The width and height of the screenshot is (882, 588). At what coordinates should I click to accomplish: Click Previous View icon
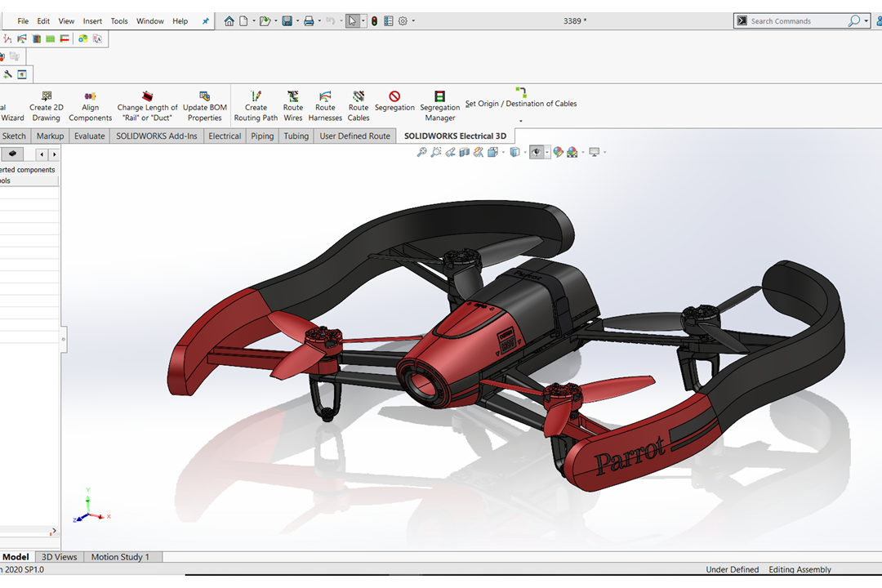pos(450,152)
